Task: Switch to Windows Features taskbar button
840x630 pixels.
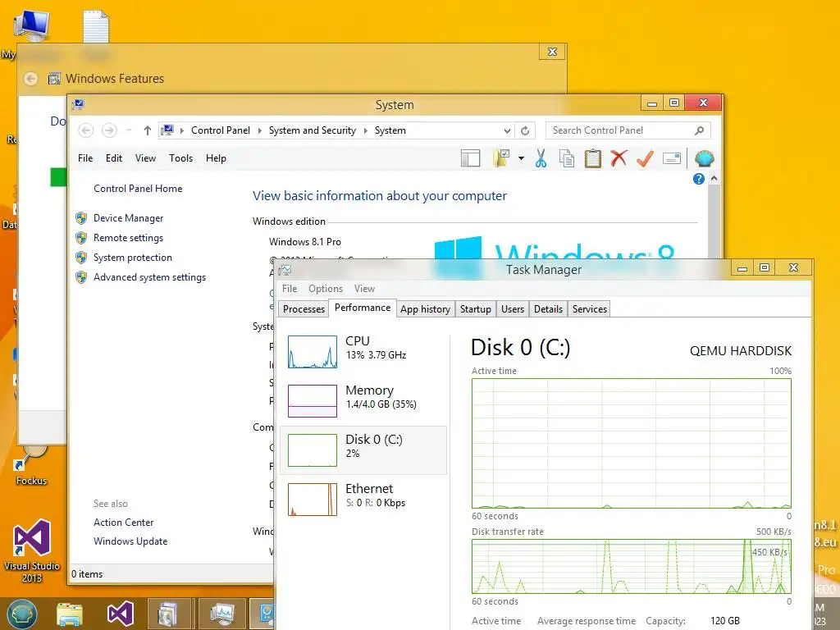Action: [x=169, y=614]
